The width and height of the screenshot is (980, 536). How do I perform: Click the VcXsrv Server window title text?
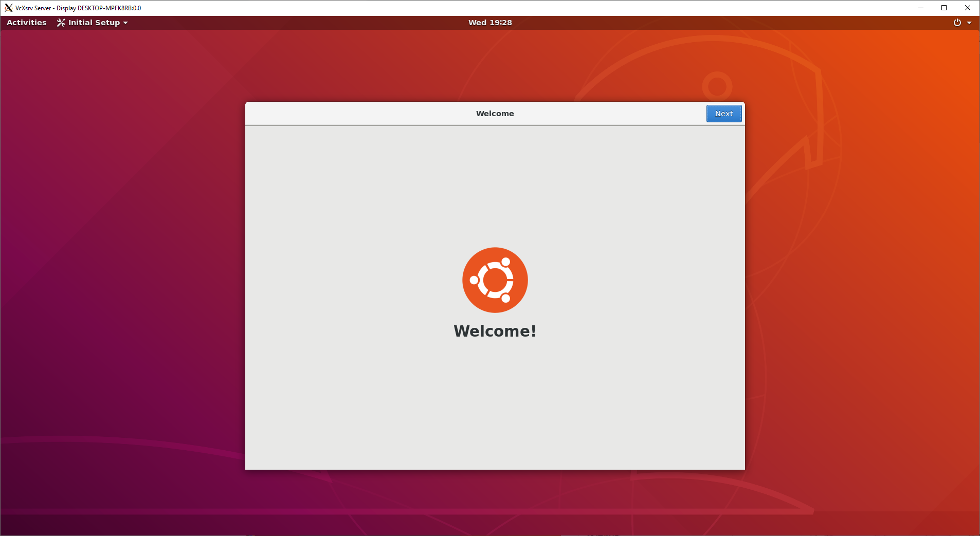[78, 8]
